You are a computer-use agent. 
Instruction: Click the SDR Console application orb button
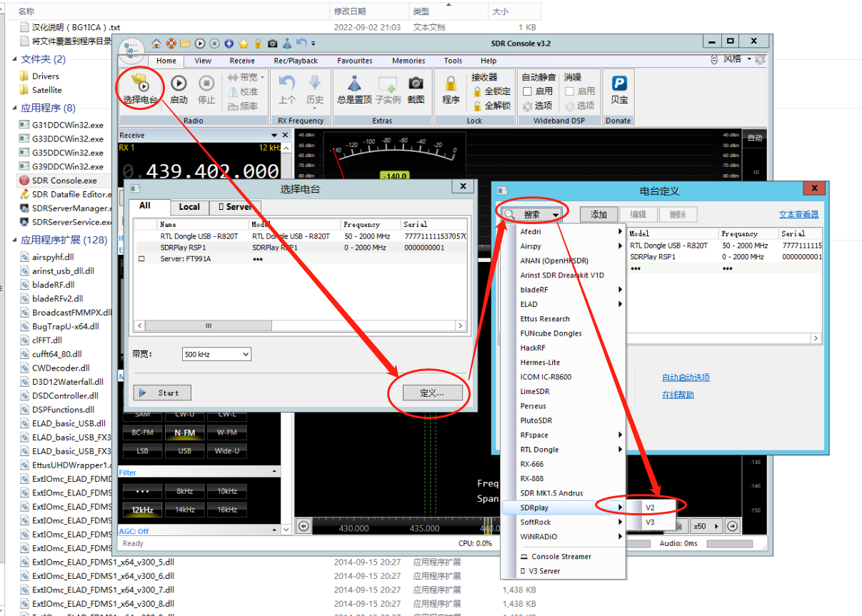coord(131,49)
